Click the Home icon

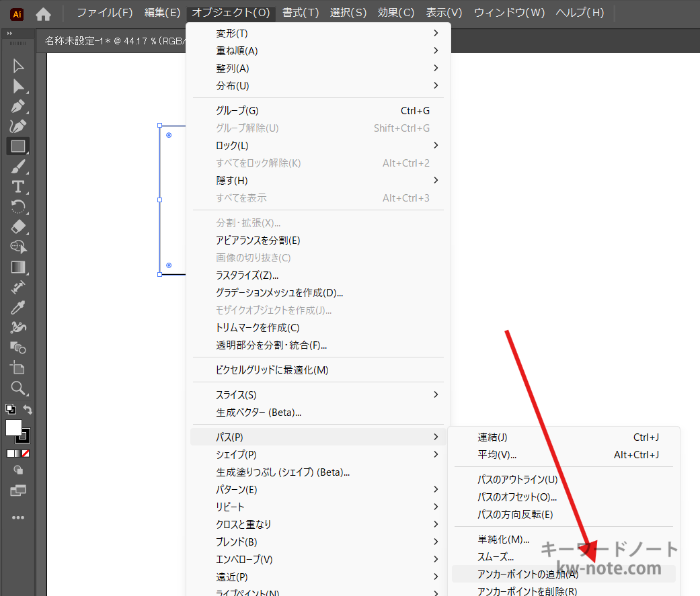[43, 13]
